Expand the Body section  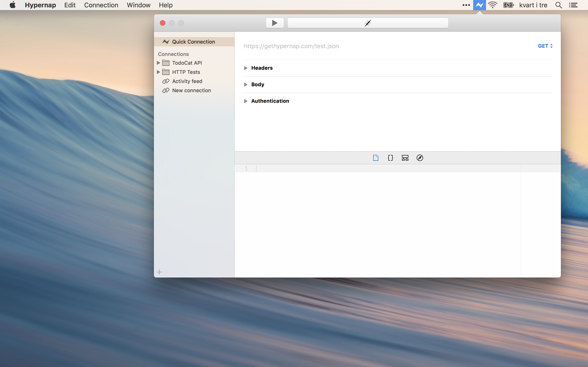[x=246, y=85]
